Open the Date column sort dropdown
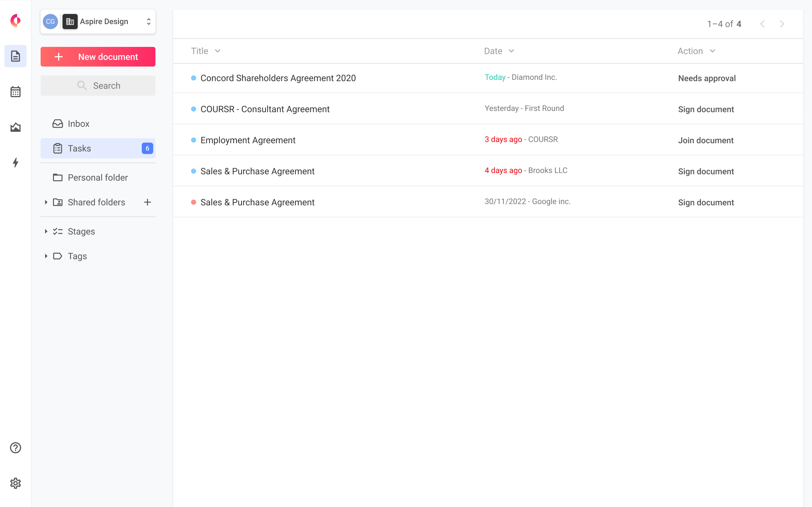 coord(511,51)
